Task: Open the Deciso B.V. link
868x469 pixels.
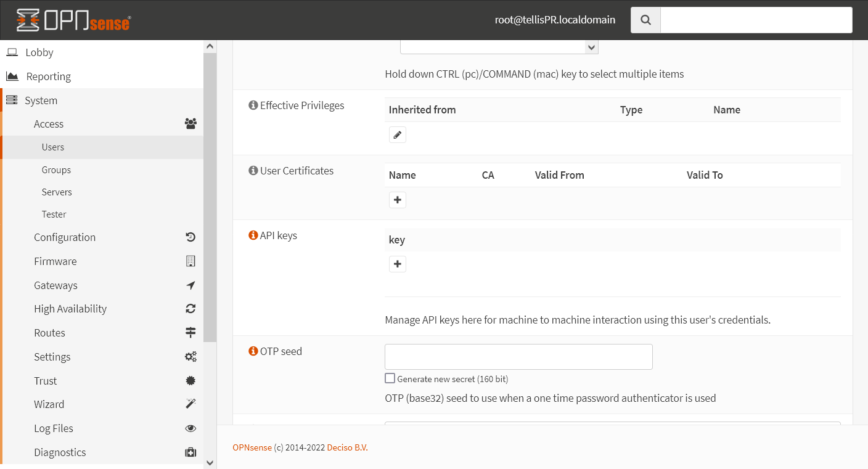Action: tap(348, 447)
